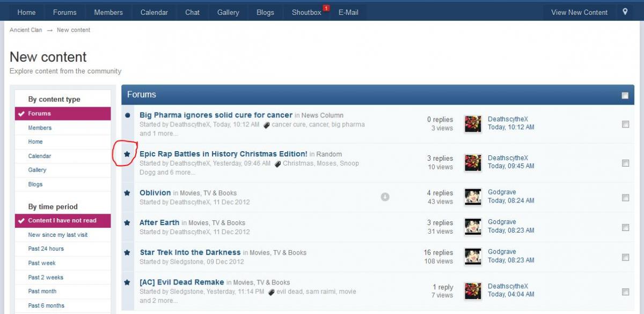The width and height of the screenshot is (644, 314).
Task: Filter by Gallery content type in sidebar
Action: point(37,170)
